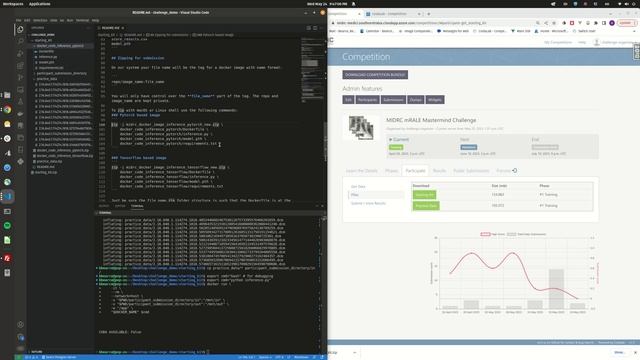Switch to the OUTPUT panel tab
Image resolution: width=640 pixels, height=360 pixels.
click(120, 206)
